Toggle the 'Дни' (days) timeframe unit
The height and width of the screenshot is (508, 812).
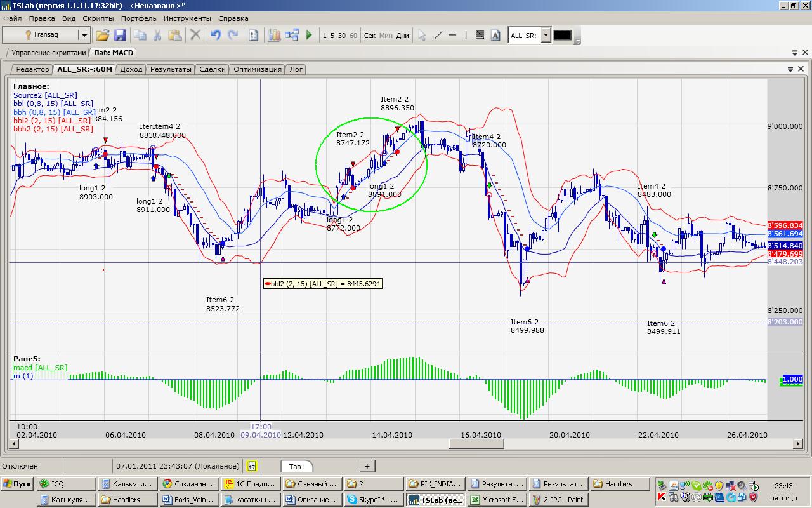(x=402, y=36)
